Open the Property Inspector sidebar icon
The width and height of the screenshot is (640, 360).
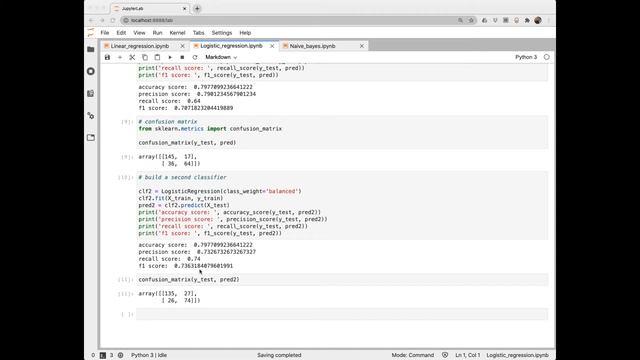(91, 116)
